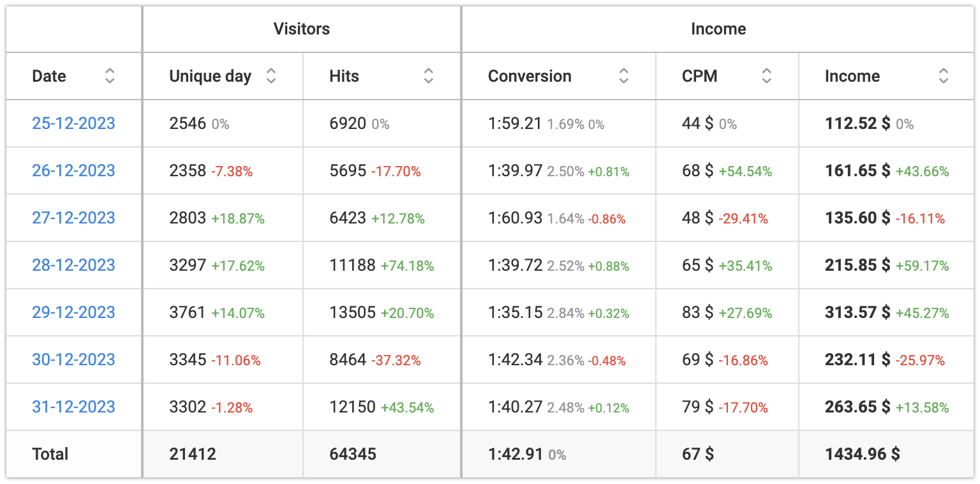
Task: Select hits value 12150
Action: coord(353,407)
